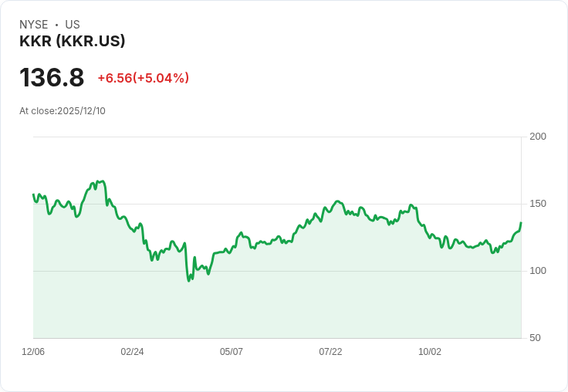The image size is (568, 392).
Task: Select the 10/02 date on x-axis
Action: tap(430, 352)
